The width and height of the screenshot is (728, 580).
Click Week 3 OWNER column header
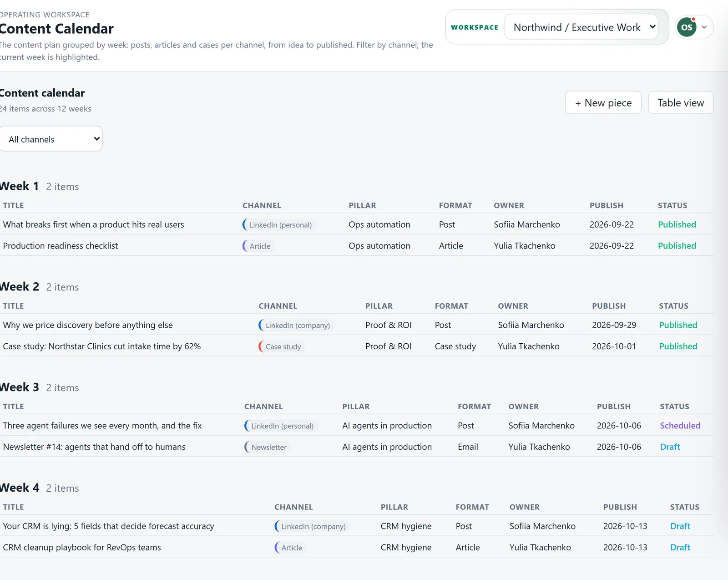[x=523, y=407]
